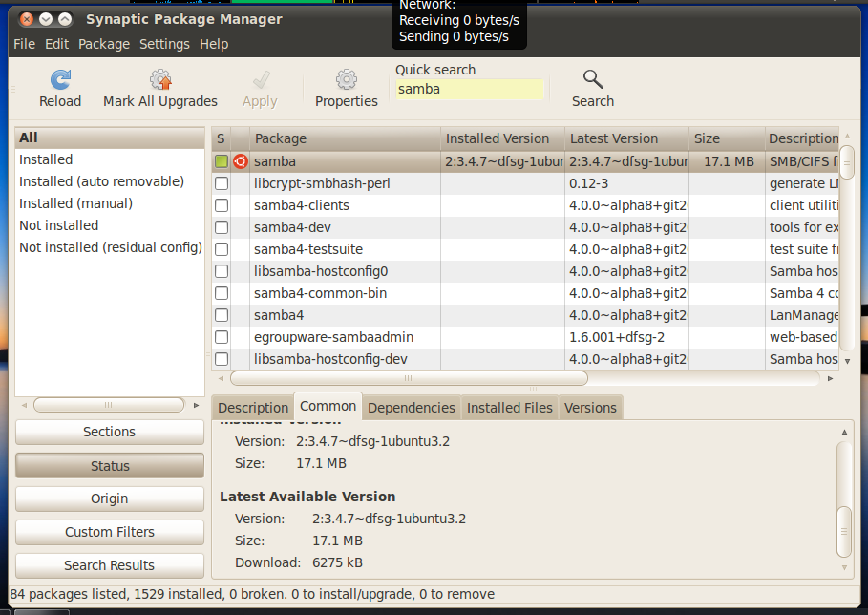Sort by the Latest Version column header

625,138
